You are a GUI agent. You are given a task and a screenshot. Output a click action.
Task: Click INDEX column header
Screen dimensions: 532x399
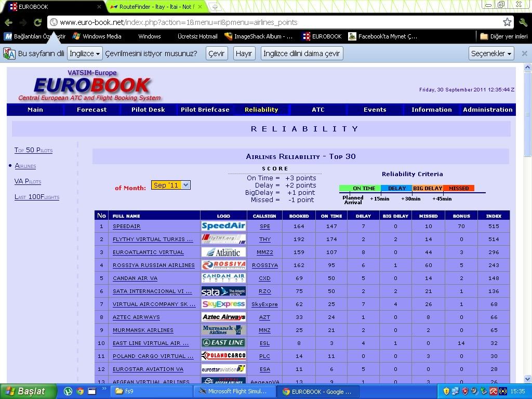coord(494,216)
